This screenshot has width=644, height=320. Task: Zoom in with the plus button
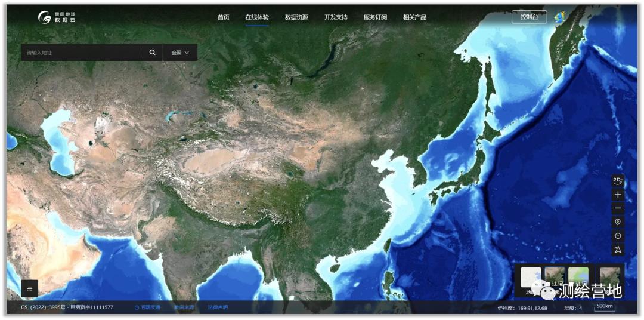coord(618,195)
